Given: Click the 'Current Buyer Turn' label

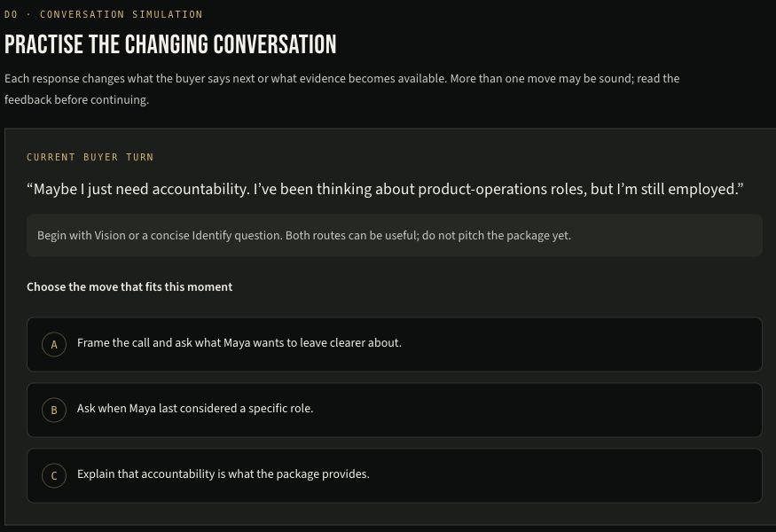Looking at the screenshot, I should coord(90,157).
